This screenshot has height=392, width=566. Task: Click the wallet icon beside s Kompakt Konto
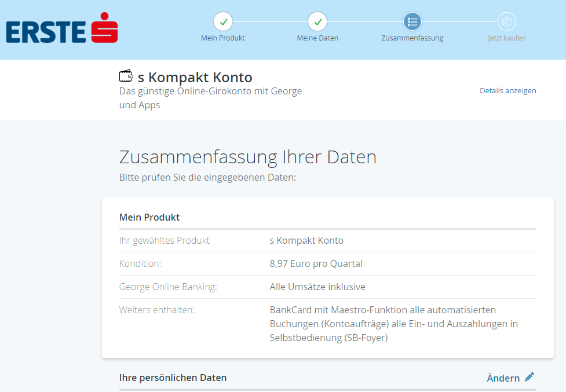point(126,76)
